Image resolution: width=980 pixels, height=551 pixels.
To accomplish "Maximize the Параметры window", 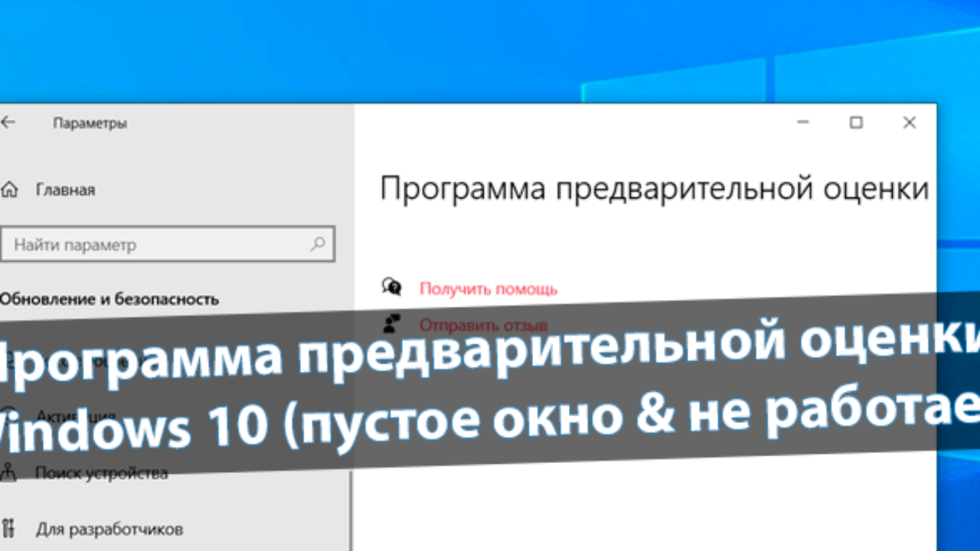I will 856,122.
